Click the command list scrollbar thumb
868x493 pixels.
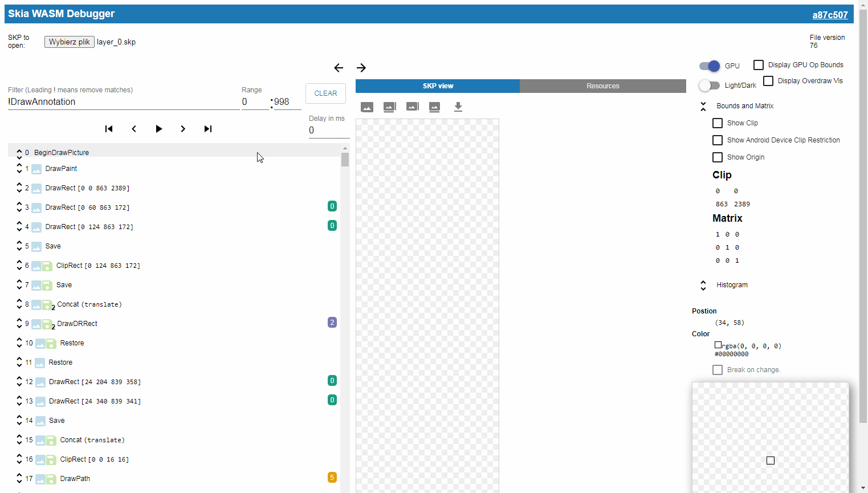(x=345, y=159)
